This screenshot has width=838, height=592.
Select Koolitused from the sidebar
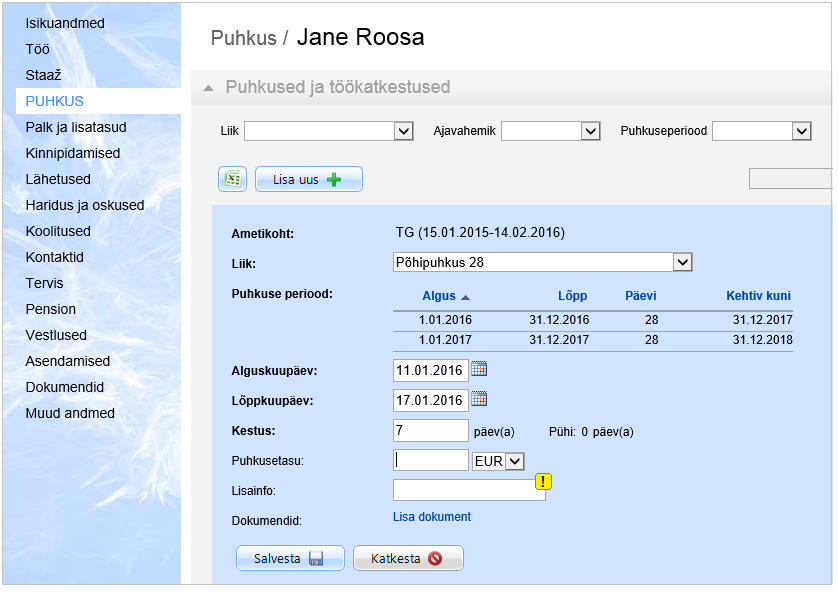pyautogui.click(x=58, y=231)
